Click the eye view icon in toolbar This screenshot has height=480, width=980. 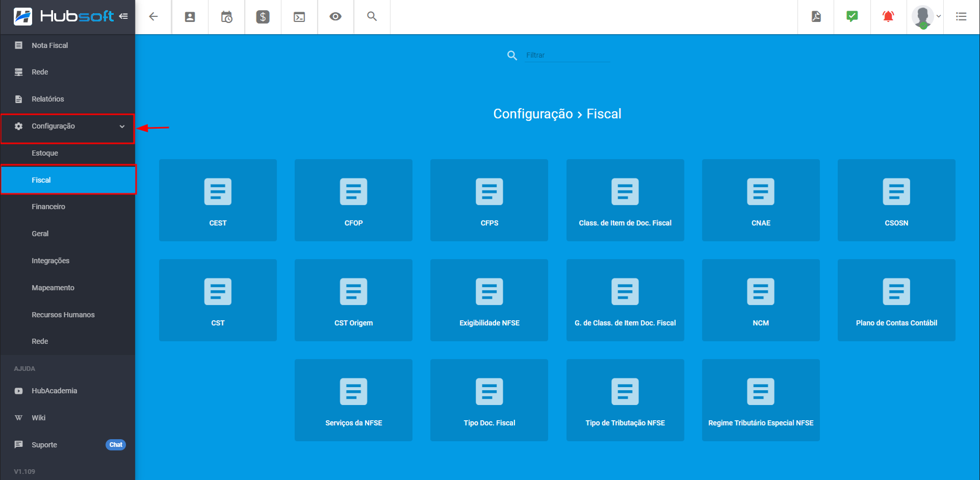tap(335, 17)
